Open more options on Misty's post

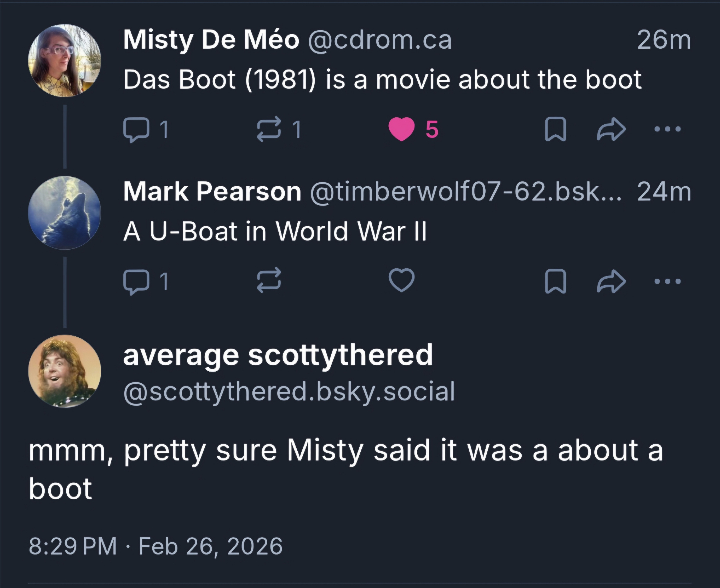(x=668, y=129)
